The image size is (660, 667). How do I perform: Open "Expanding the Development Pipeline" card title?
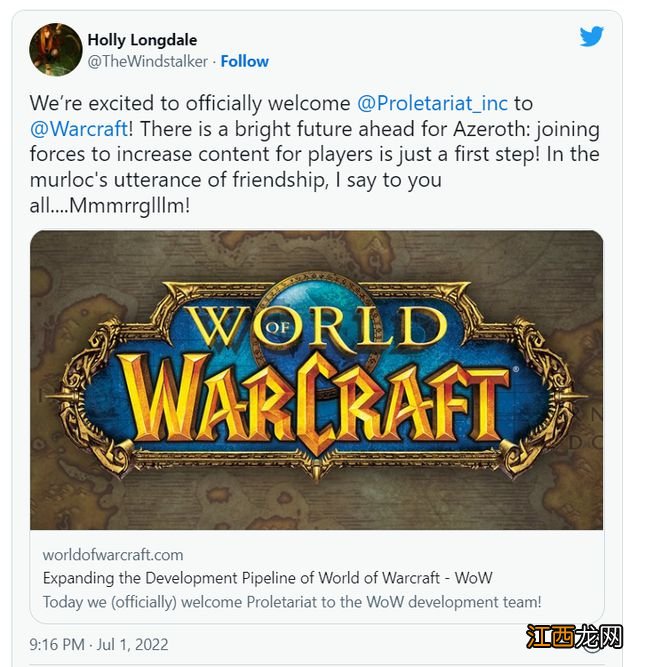click(x=267, y=578)
